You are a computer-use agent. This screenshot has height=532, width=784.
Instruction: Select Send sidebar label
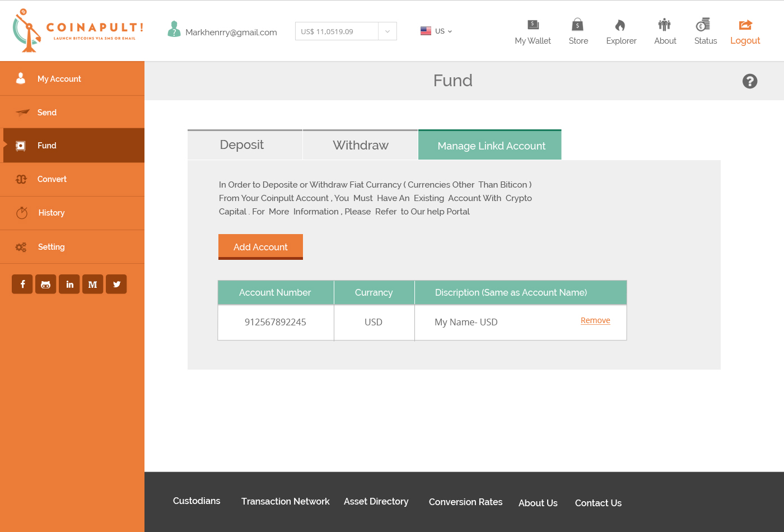click(x=47, y=113)
